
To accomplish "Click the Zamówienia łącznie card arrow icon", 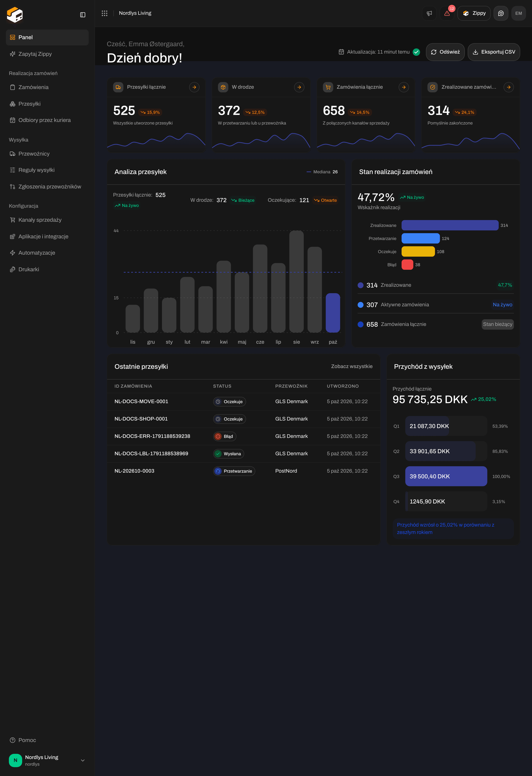I will click(404, 87).
